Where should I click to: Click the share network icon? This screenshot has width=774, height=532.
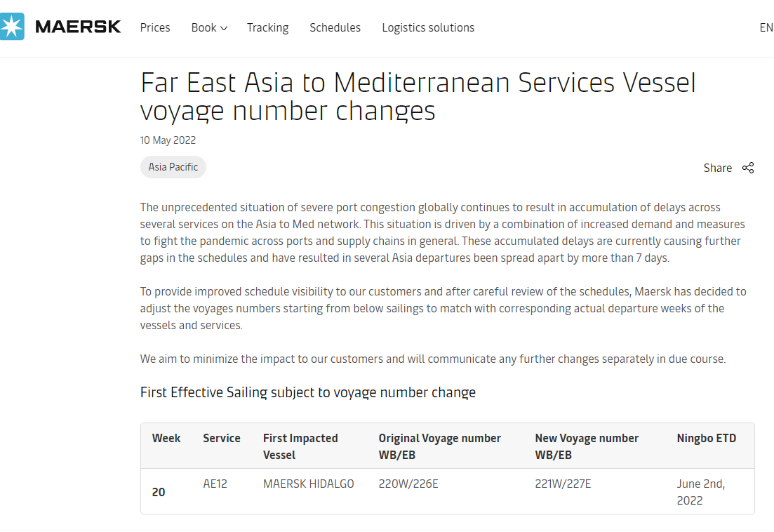[x=748, y=168]
